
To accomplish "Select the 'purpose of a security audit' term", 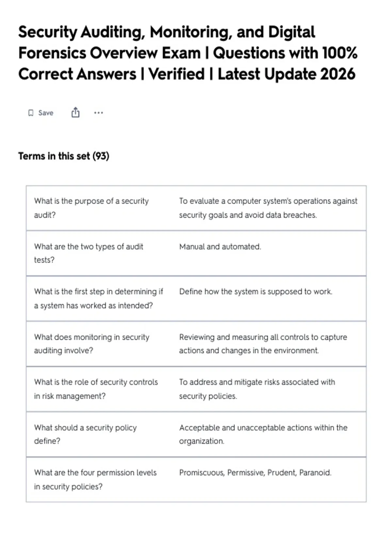I will tap(91, 208).
